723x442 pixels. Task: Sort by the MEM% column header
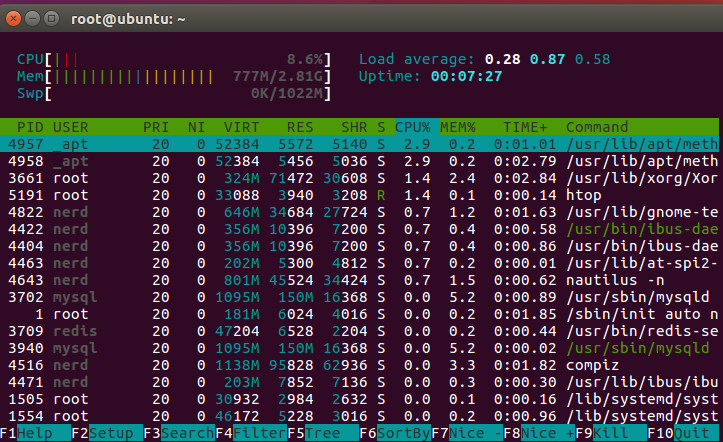(458, 127)
